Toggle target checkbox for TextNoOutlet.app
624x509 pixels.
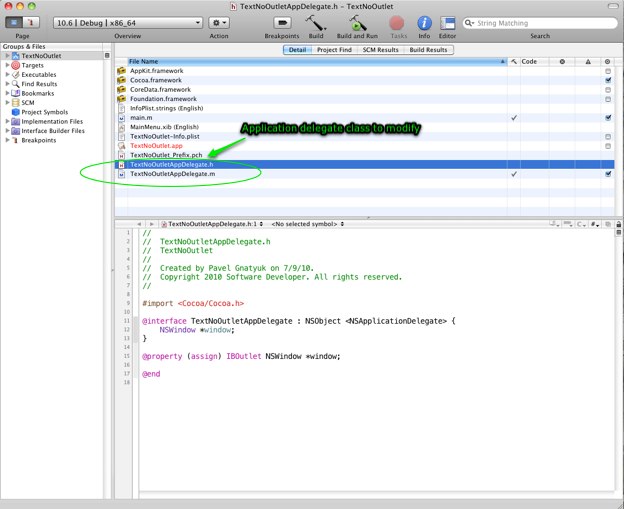coord(608,146)
